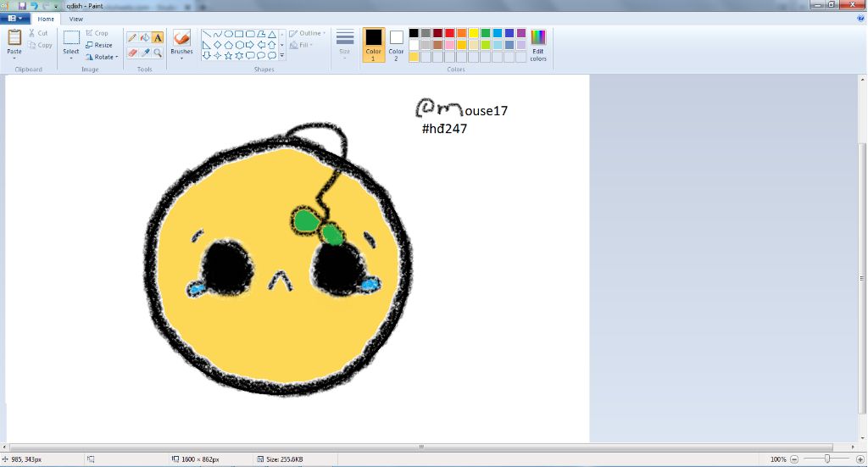The width and height of the screenshot is (868, 467).
Task: Pick the green color swatch
Action: point(486,33)
